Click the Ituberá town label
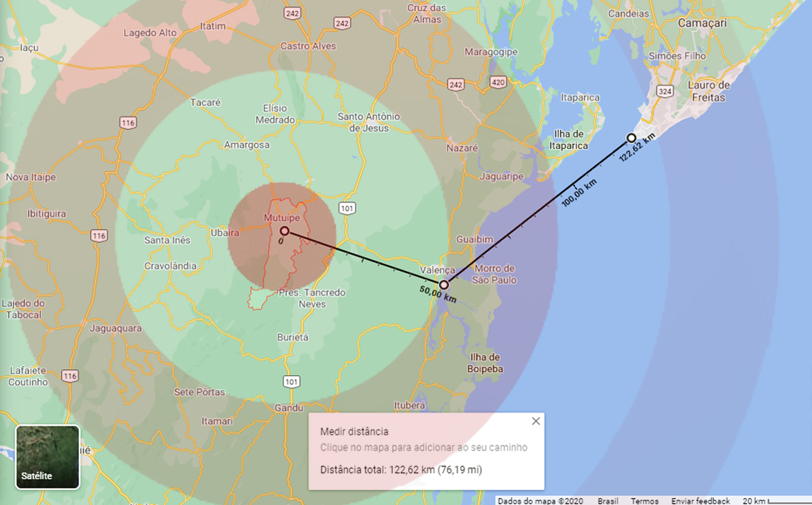Image resolution: width=812 pixels, height=505 pixels. 409,405
